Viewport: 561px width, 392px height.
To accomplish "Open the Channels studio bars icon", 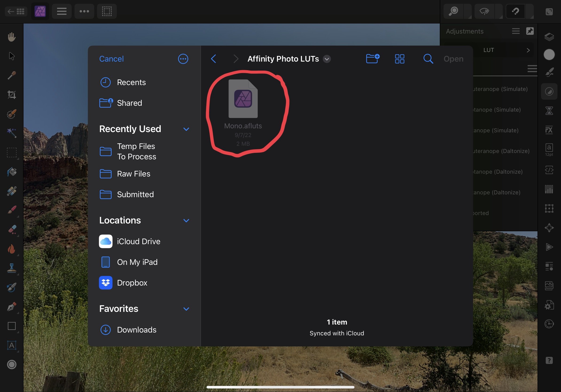I will click(x=549, y=189).
